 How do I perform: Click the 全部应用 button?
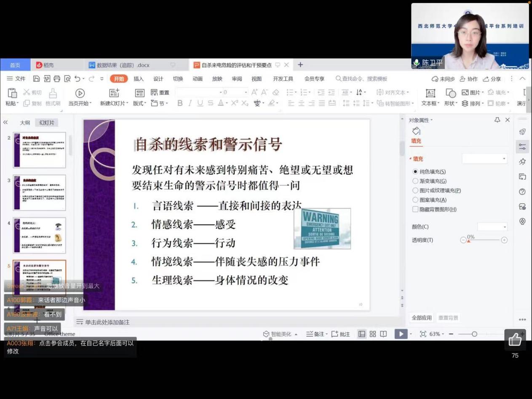[x=422, y=318]
